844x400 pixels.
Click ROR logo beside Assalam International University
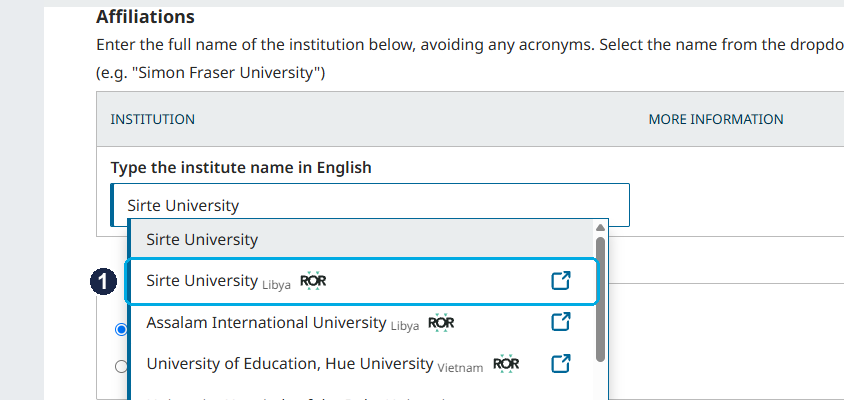tap(441, 322)
